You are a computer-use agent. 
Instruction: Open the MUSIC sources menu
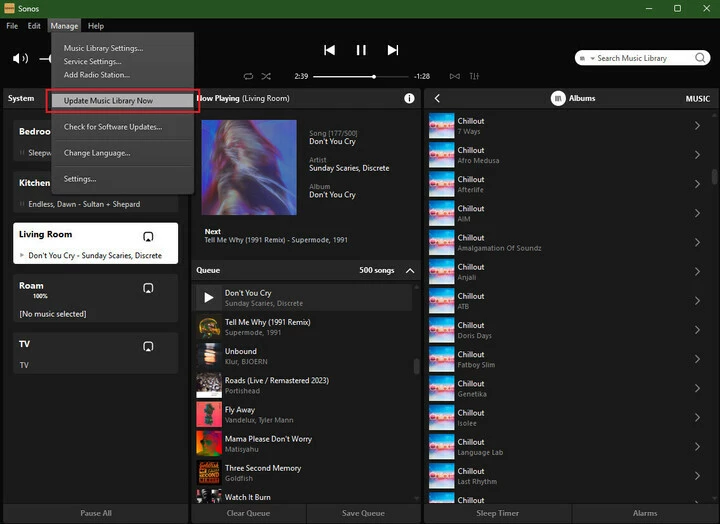697,99
